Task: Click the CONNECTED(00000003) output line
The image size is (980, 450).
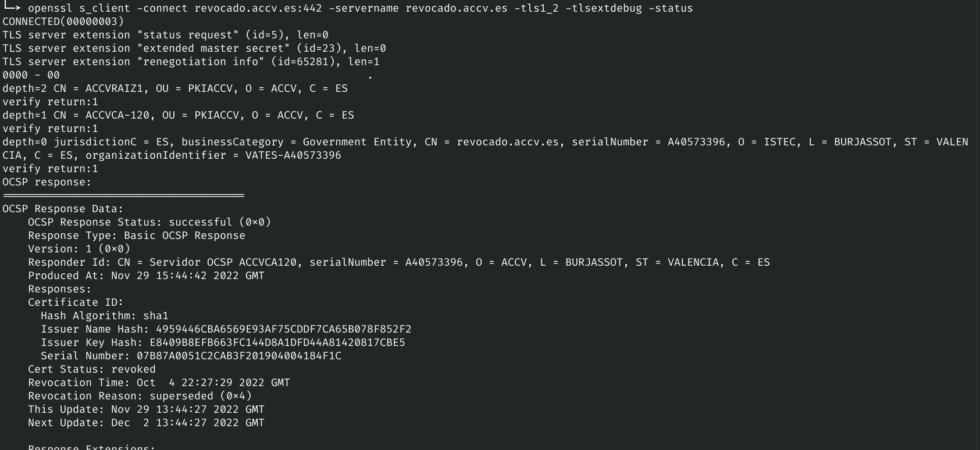Action: 63,22
